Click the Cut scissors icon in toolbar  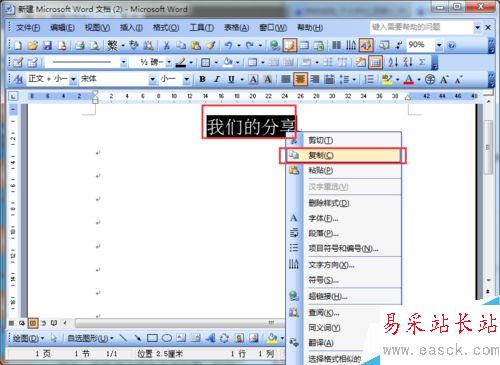(x=166, y=45)
